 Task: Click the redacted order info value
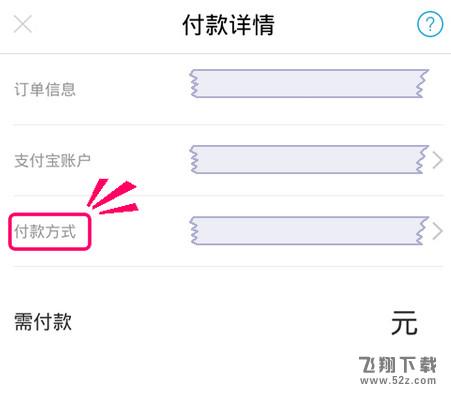pos(309,83)
